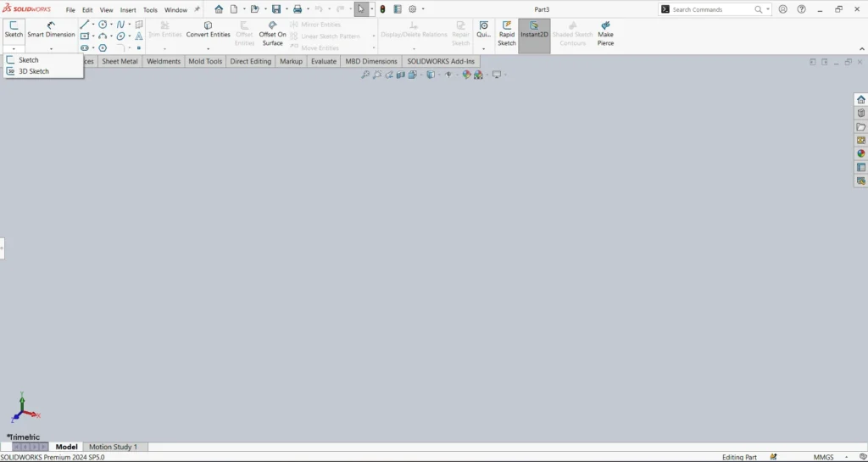The height and width of the screenshot is (462, 868).
Task: Click the Offset On Surface tool
Action: tap(272, 33)
